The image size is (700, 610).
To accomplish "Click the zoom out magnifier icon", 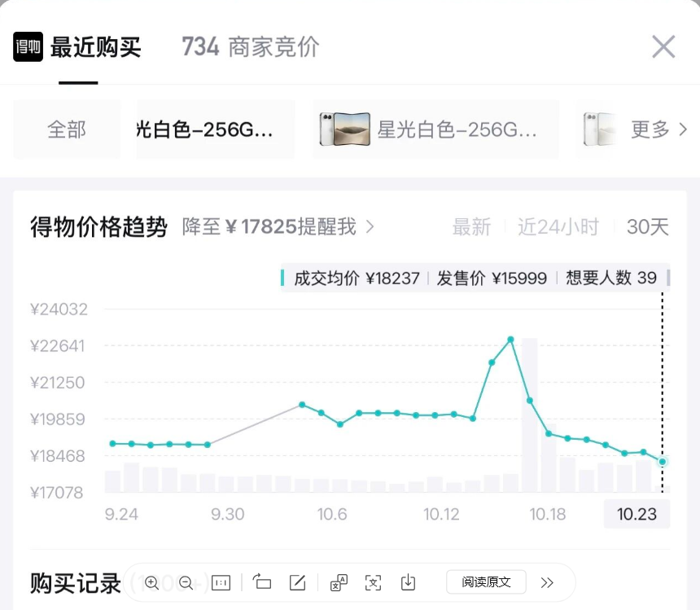I will [x=186, y=582].
